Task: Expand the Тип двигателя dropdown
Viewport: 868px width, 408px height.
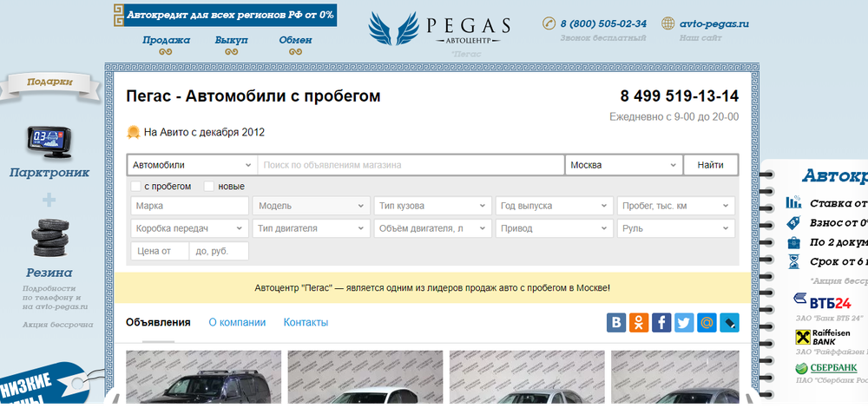Action: tap(311, 228)
